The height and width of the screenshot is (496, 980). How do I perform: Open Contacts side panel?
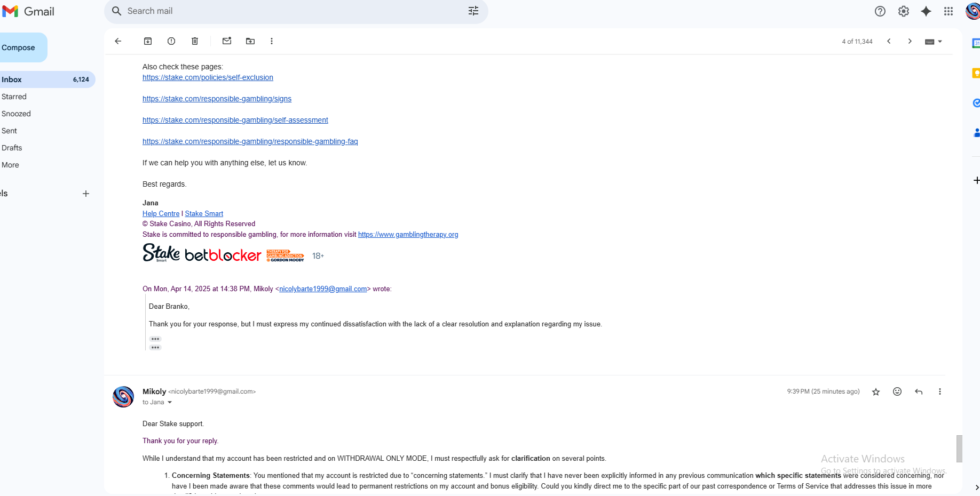977,132
